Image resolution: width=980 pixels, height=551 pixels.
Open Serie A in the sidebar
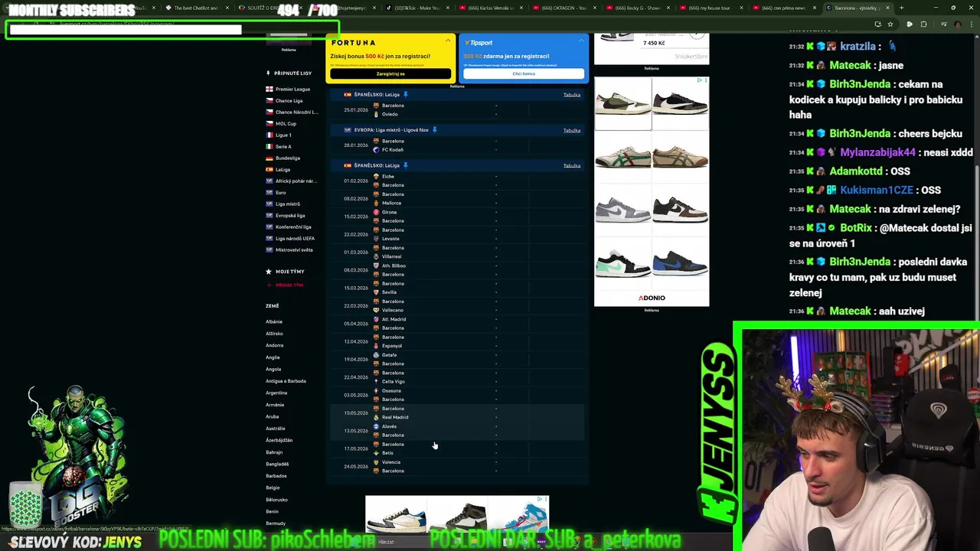click(283, 146)
